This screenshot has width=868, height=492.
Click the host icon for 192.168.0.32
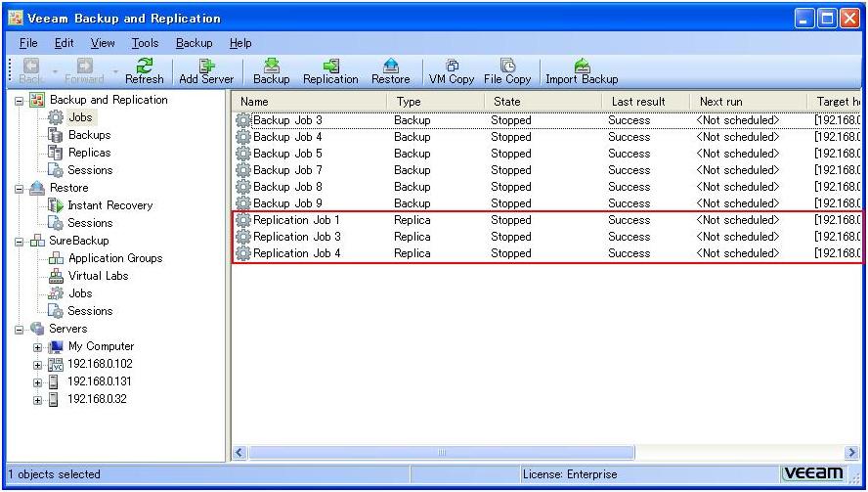[x=54, y=399]
